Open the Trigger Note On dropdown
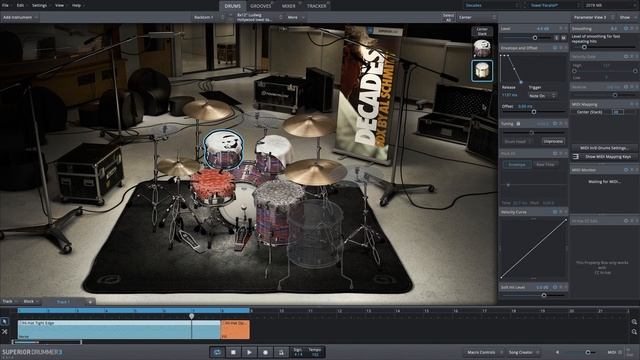 tap(542, 96)
